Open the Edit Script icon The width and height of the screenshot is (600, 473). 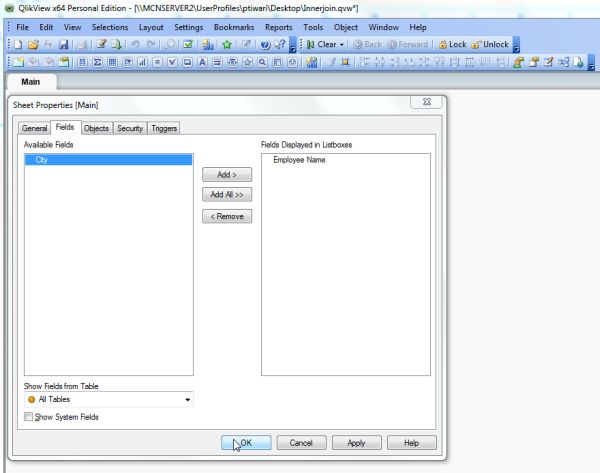click(x=101, y=44)
